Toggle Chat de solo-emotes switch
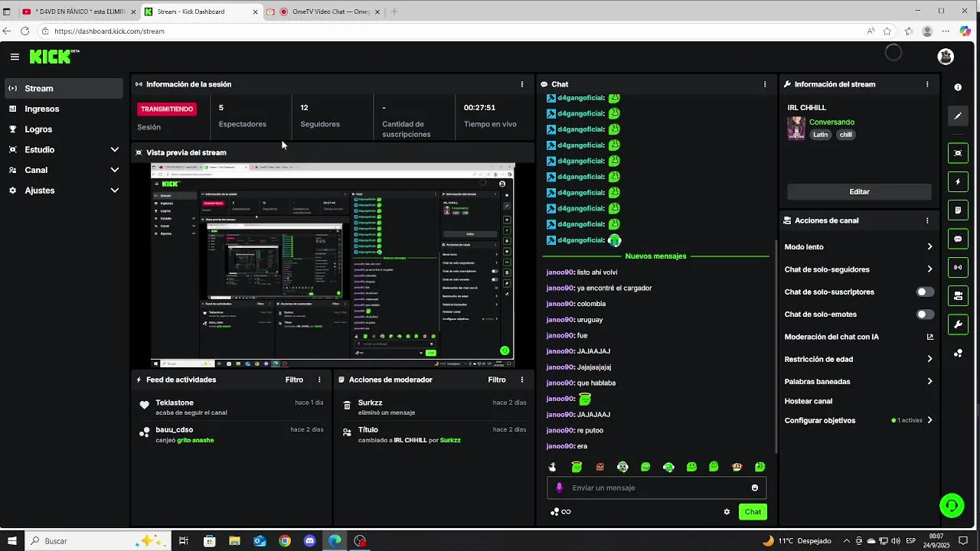Viewport: 980px width, 551px height. [x=925, y=315]
